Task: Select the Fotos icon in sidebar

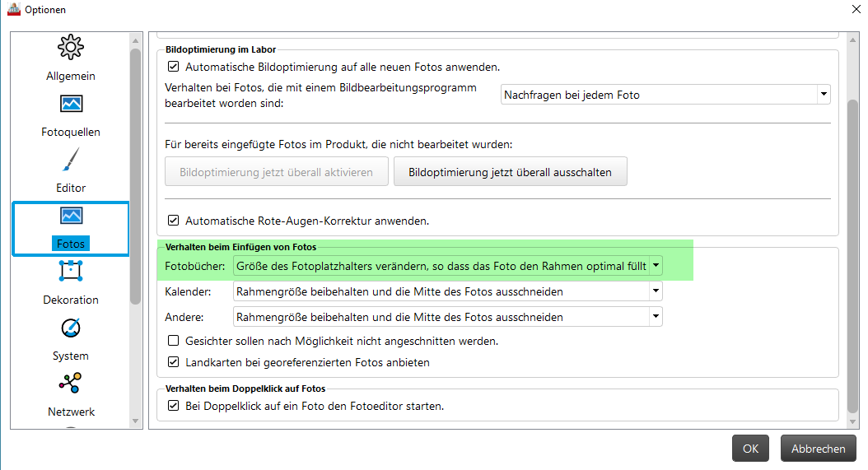Action: [x=71, y=216]
